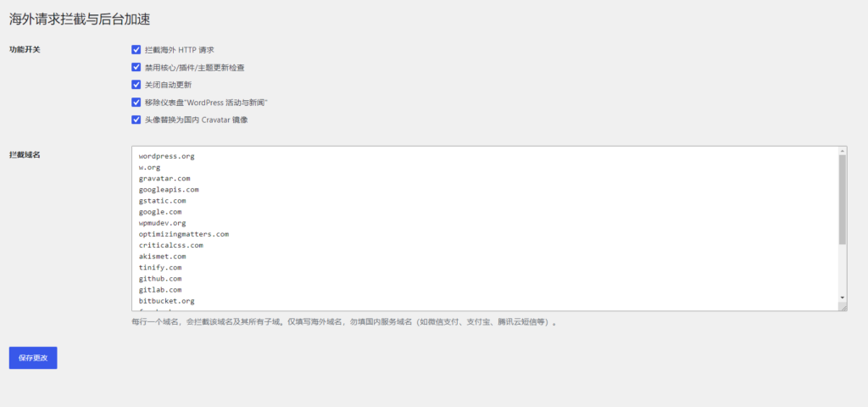Click the 保存更改 button
Viewport: 868px width, 407px height.
click(x=33, y=358)
